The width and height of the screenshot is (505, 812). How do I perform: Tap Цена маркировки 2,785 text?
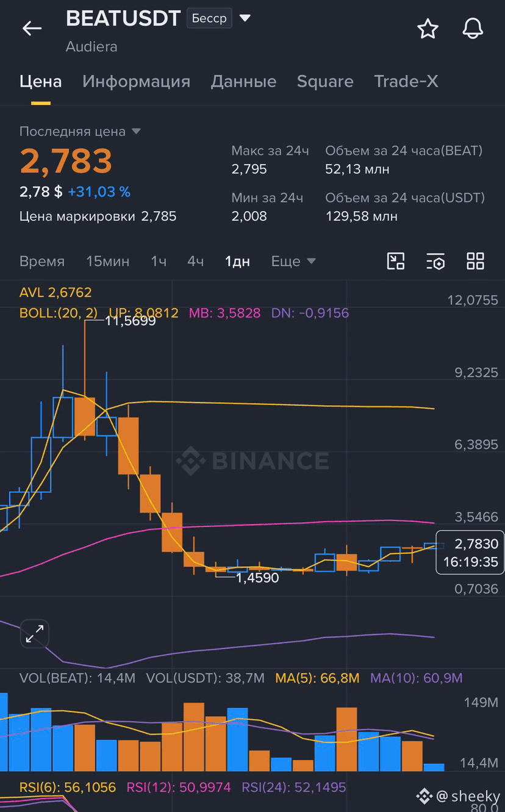tap(98, 216)
